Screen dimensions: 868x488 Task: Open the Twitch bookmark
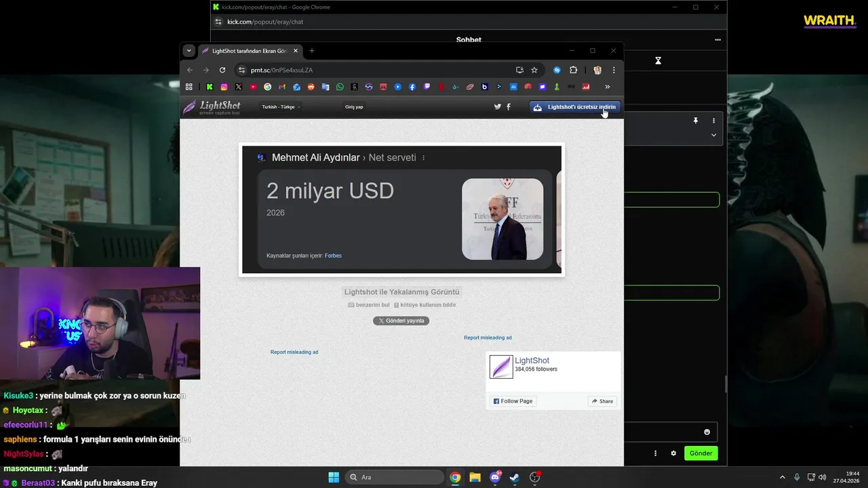click(x=427, y=87)
